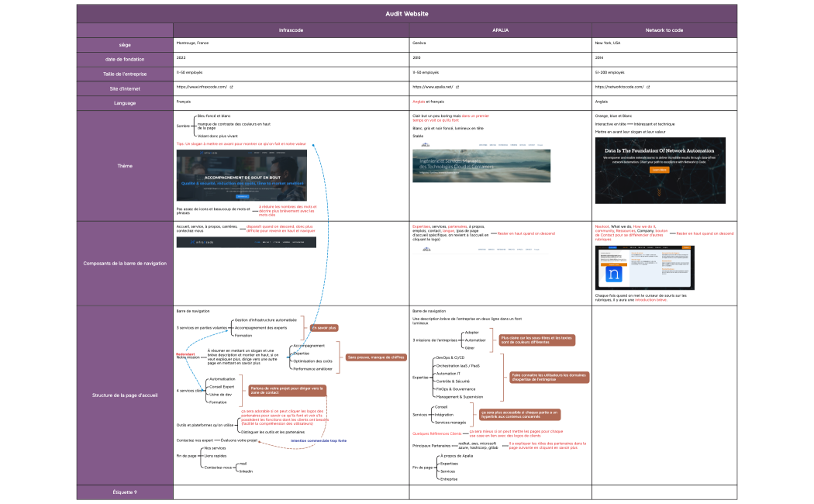The width and height of the screenshot is (814, 504).
Task: Select the APALIA column header
Action: (495, 29)
